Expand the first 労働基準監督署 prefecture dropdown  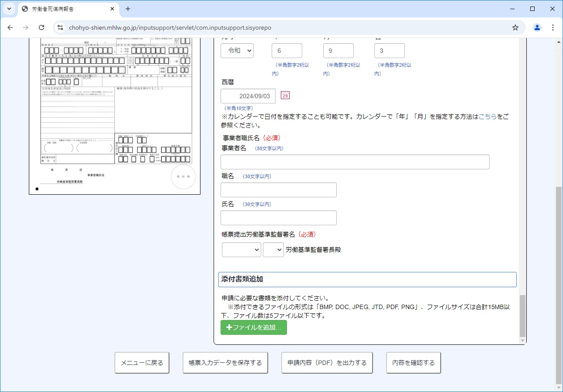pos(241,250)
